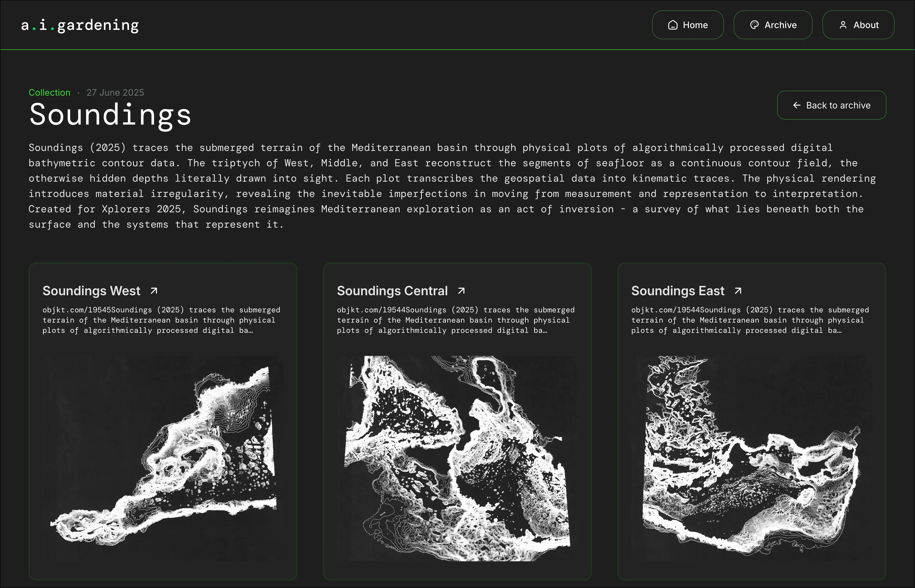Click the left arrow icon beside Back to archive
Image resolution: width=915 pixels, height=588 pixels.
[x=797, y=105]
